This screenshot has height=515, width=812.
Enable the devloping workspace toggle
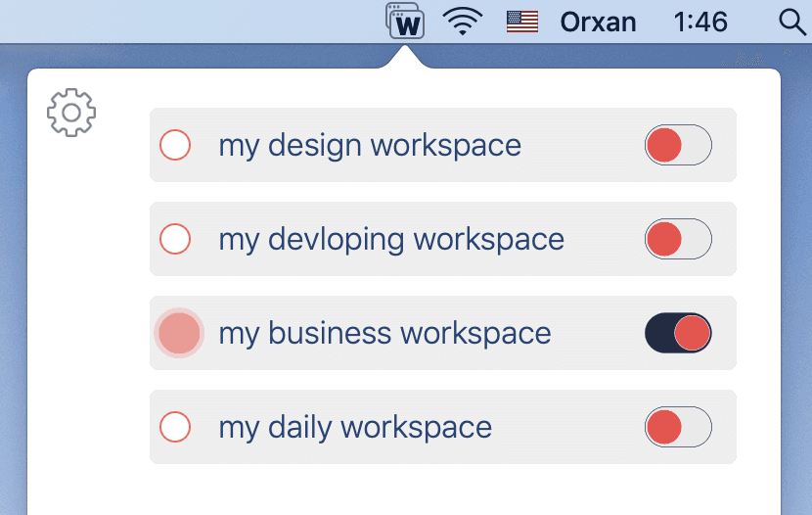[x=678, y=239]
